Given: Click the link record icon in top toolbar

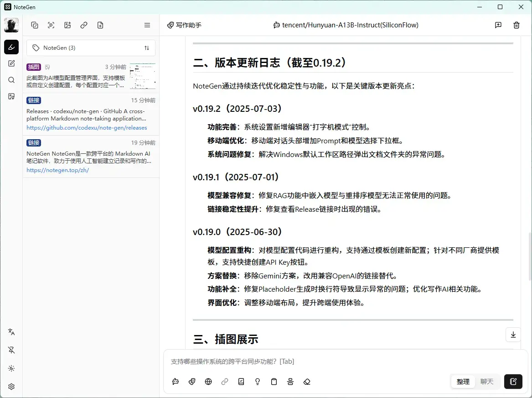Looking at the screenshot, I should [84, 26].
